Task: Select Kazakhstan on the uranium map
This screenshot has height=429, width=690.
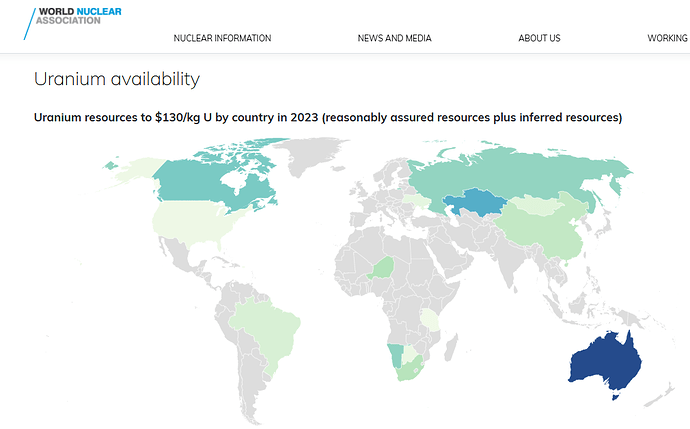Action: coord(478,205)
